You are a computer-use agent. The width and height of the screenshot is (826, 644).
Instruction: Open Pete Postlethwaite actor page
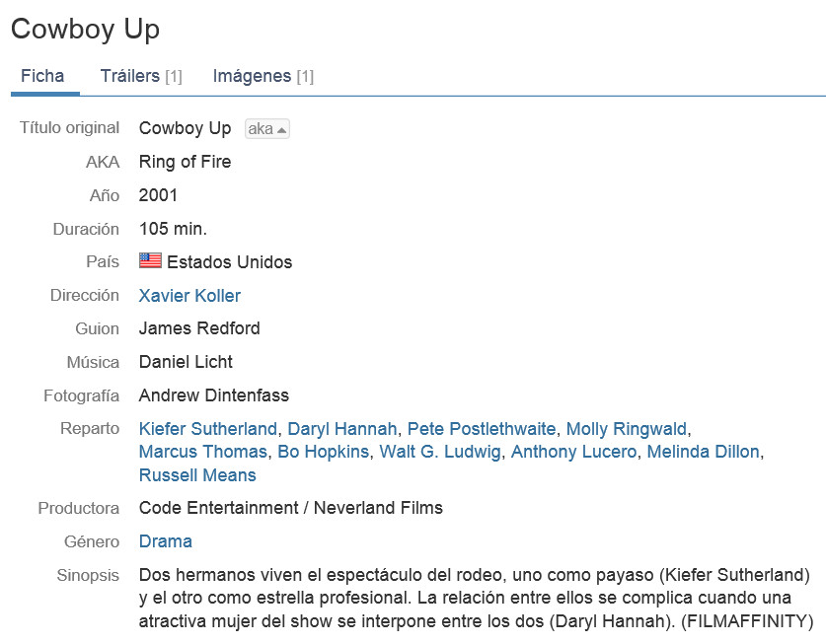coord(482,429)
